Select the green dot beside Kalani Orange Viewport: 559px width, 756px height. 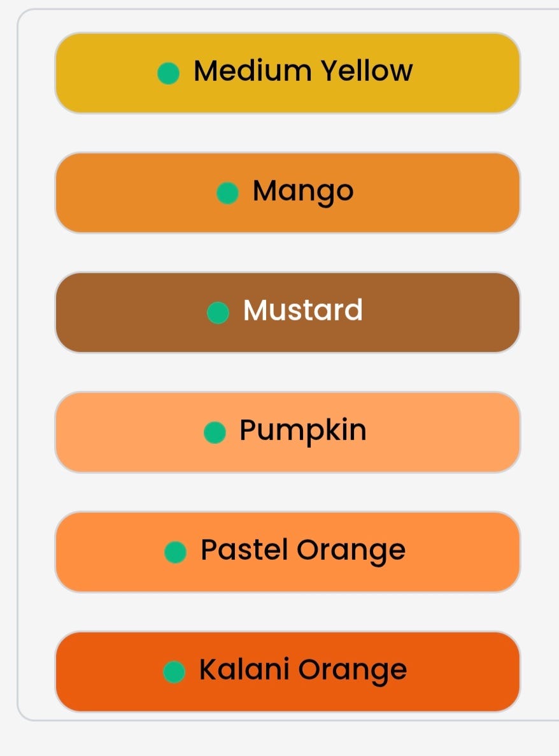[174, 672]
